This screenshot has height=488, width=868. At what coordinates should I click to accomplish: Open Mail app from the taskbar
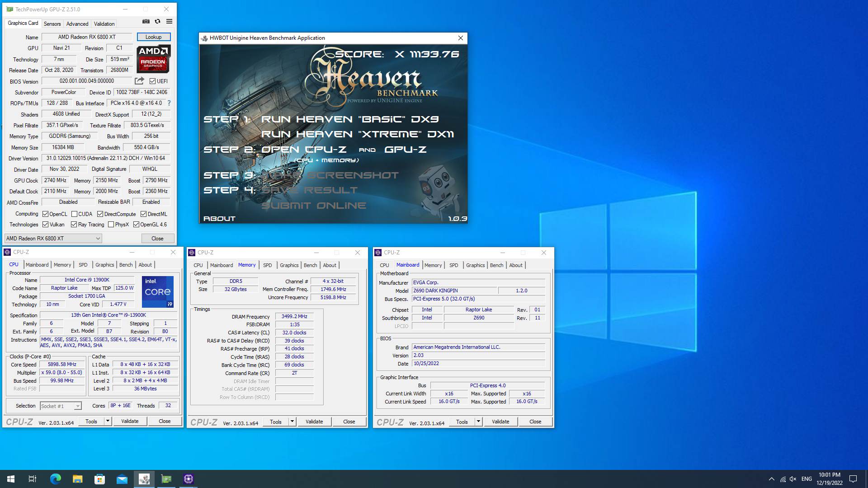pos(122,479)
